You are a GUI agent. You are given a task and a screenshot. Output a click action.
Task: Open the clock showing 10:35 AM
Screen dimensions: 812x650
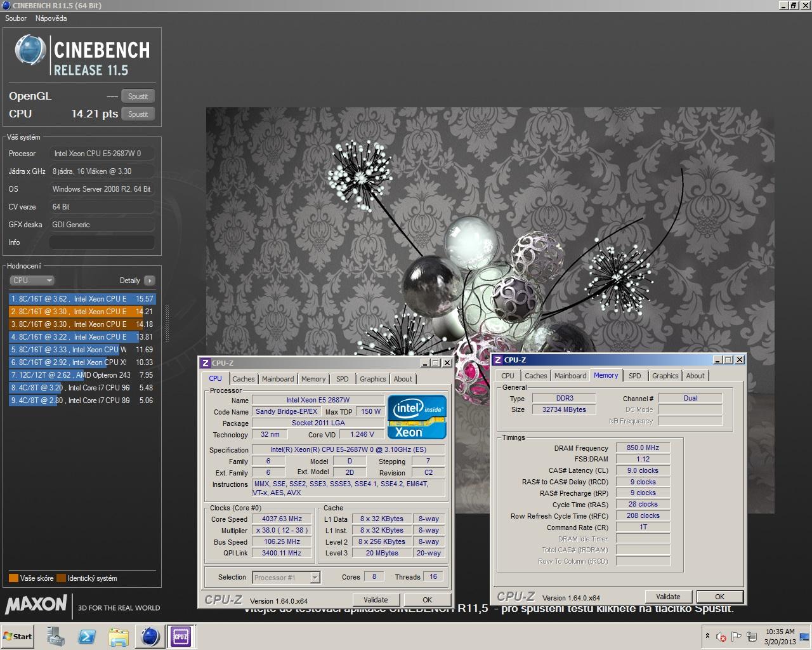coord(780,637)
